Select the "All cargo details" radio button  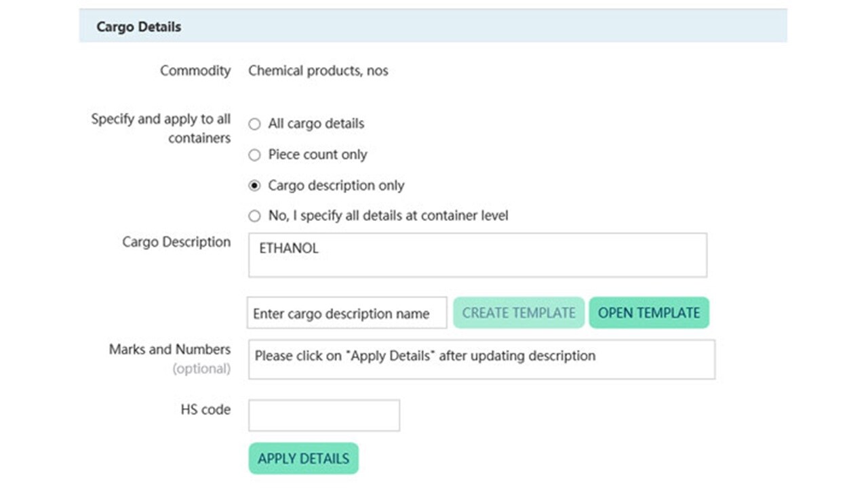(x=254, y=124)
